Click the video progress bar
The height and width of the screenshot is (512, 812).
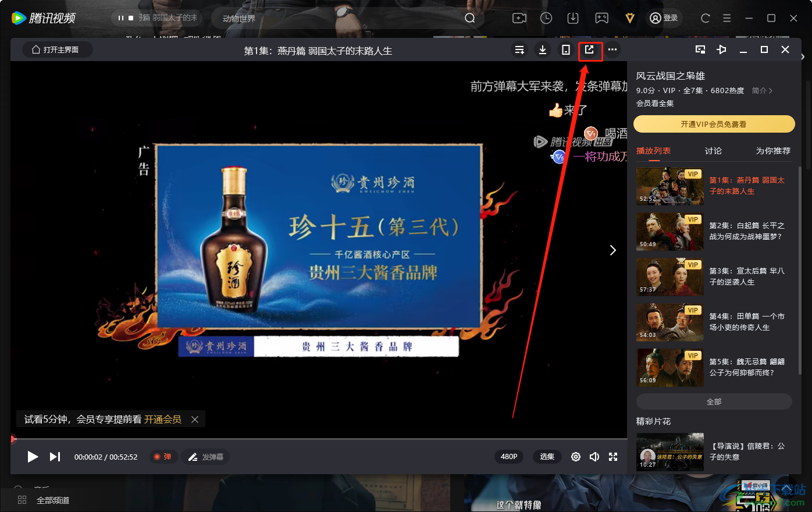point(319,439)
